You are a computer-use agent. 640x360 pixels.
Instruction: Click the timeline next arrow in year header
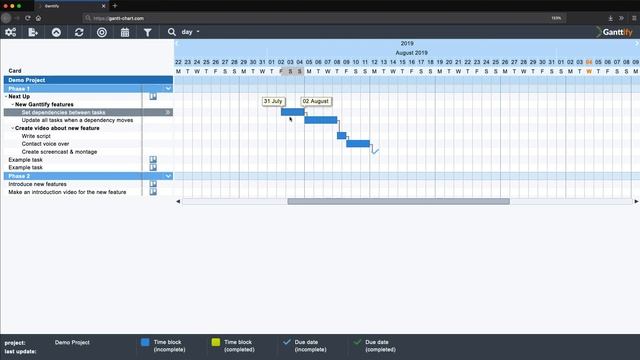[637, 43]
